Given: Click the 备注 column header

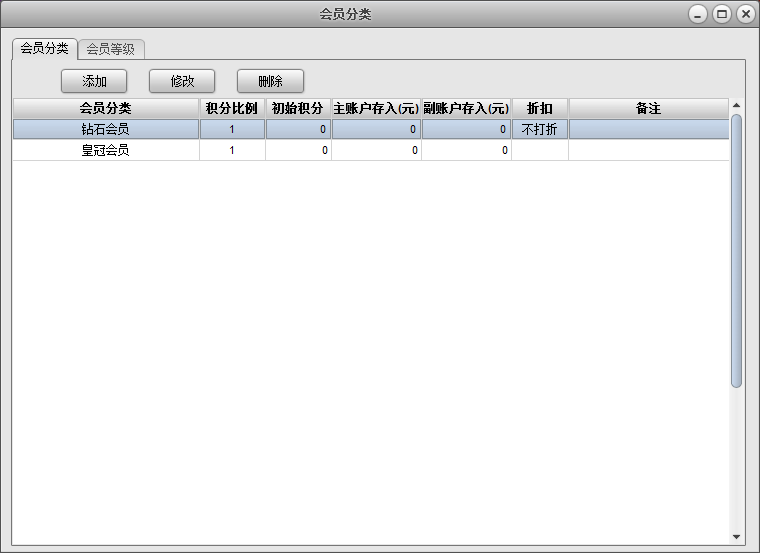Looking at the screenshot, I should [x=649, y=108].
